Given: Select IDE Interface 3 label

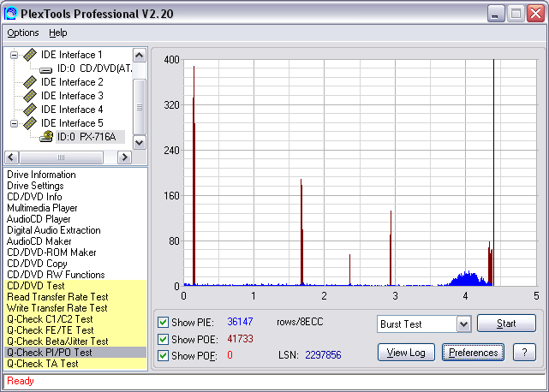Looking at the screenshot, I should [x=72, y=96].
